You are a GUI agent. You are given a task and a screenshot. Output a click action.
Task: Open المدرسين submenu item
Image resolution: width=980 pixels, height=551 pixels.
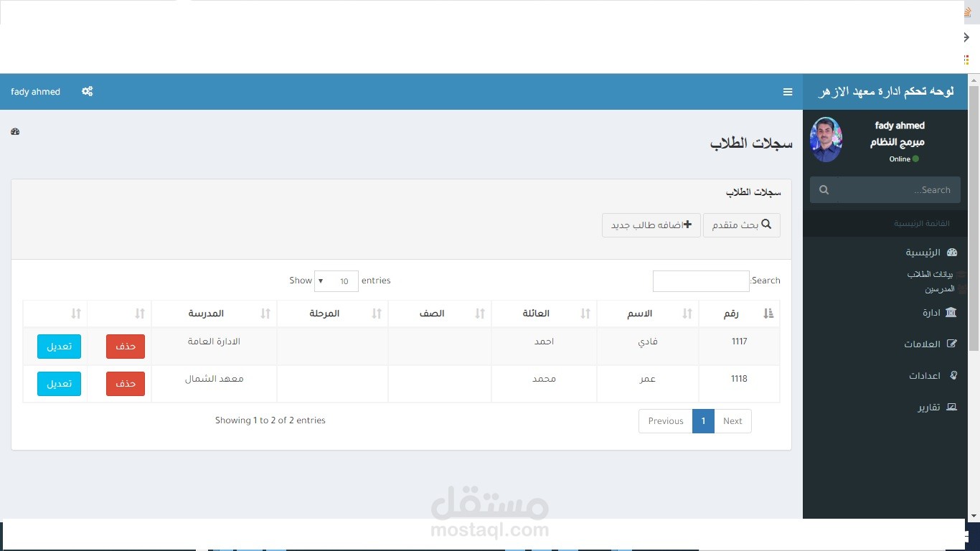(939, 289)
